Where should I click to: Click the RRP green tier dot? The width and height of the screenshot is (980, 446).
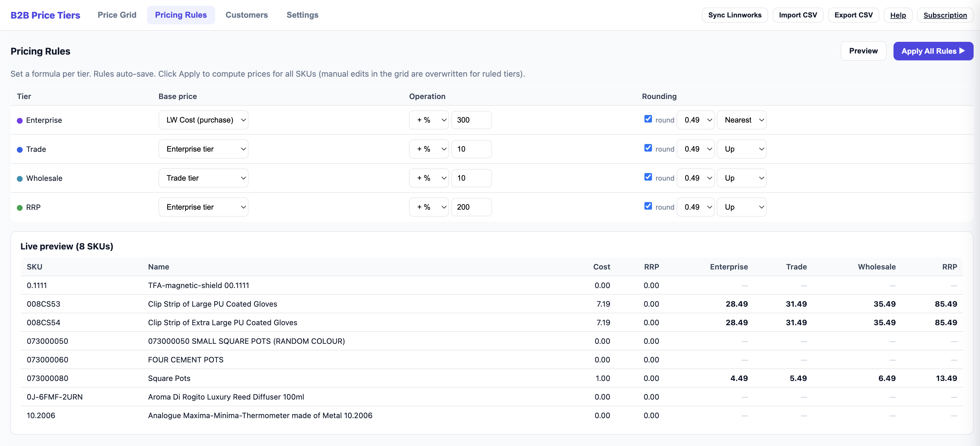20,208
